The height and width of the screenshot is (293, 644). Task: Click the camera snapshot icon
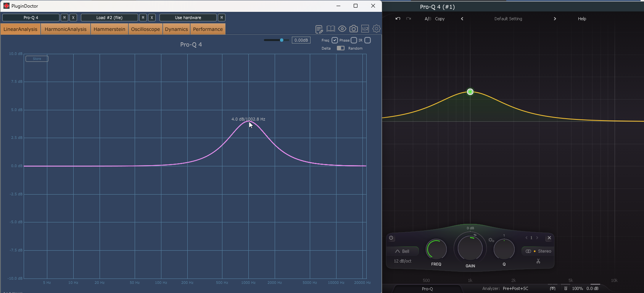click(354, 29)
